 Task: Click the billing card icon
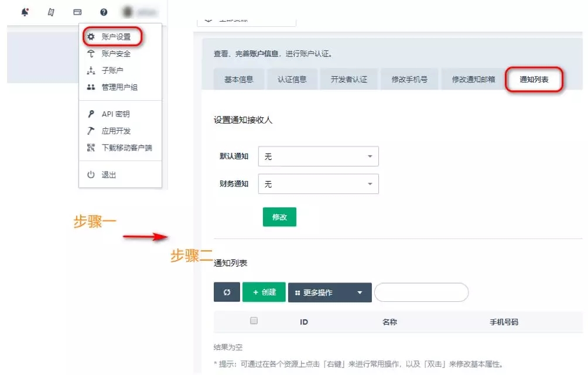coord(77,12)
